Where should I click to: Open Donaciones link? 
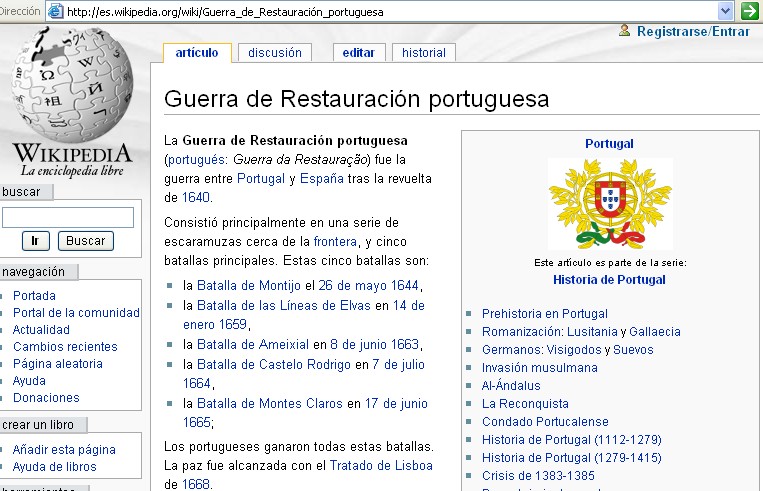click(46, 398)
